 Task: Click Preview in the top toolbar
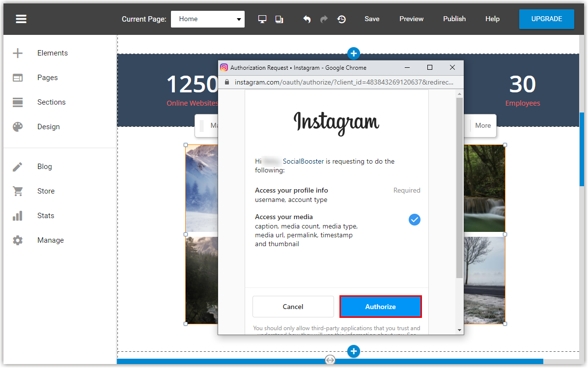pos(411,19)
